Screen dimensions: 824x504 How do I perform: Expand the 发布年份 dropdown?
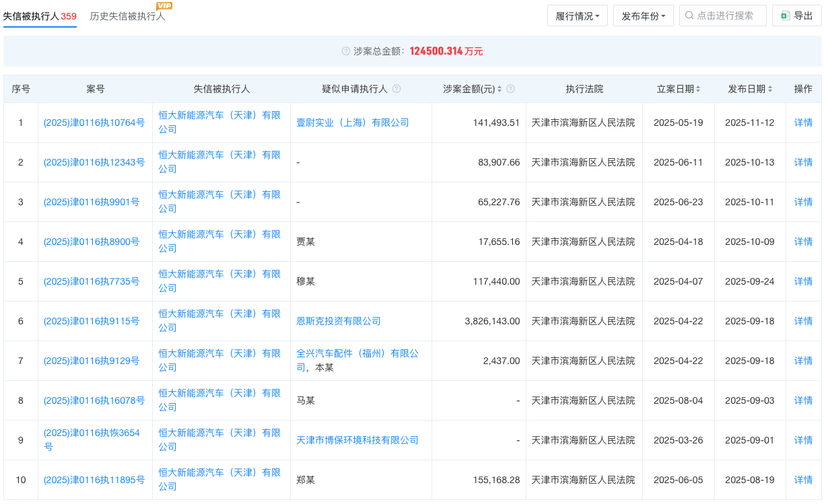pos(643,15)
